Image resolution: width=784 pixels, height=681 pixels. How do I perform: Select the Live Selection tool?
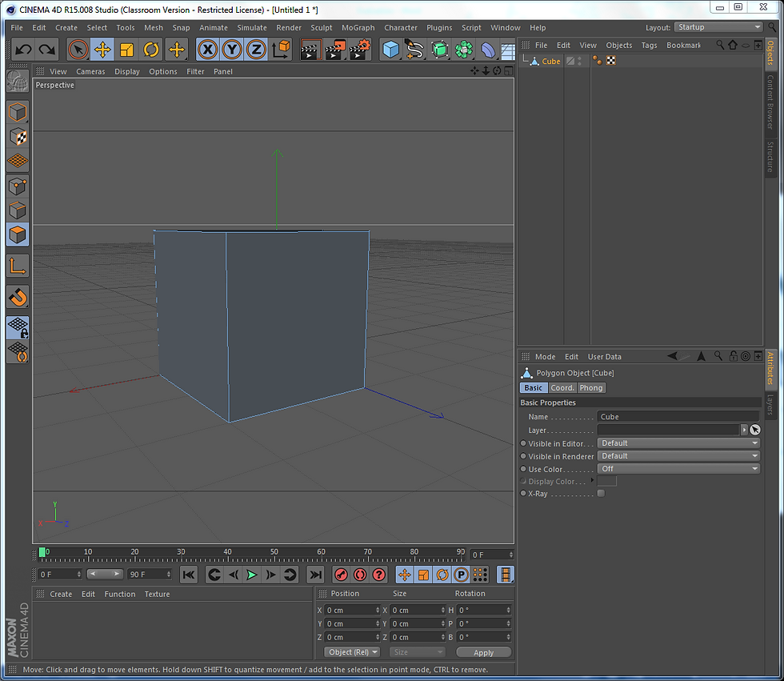[x=78, y=50]
